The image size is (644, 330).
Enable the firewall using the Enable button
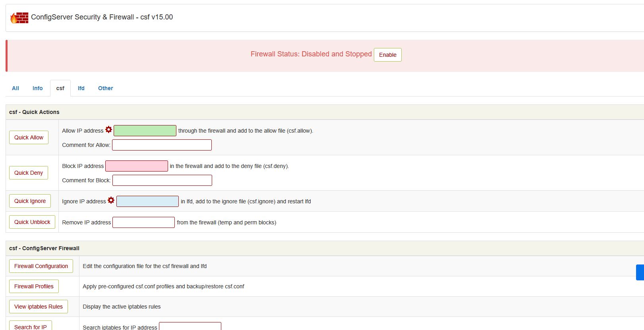point(387,55)
